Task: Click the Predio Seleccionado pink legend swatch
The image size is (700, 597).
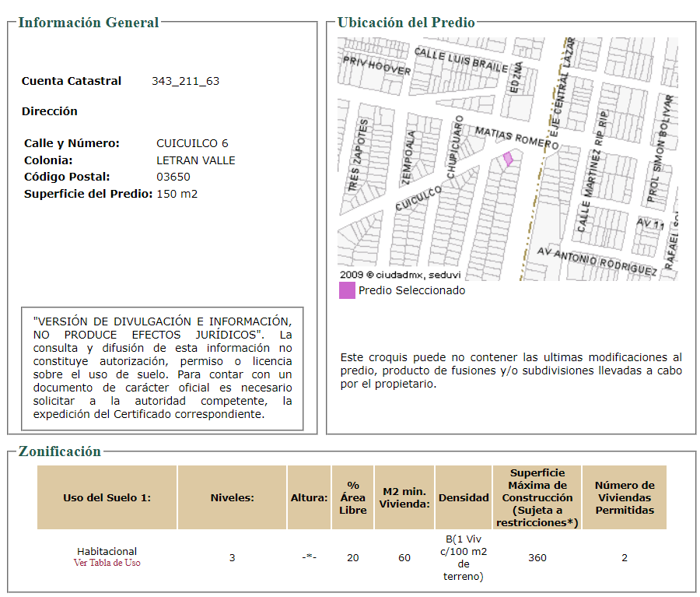Action: tap(347, 290)
